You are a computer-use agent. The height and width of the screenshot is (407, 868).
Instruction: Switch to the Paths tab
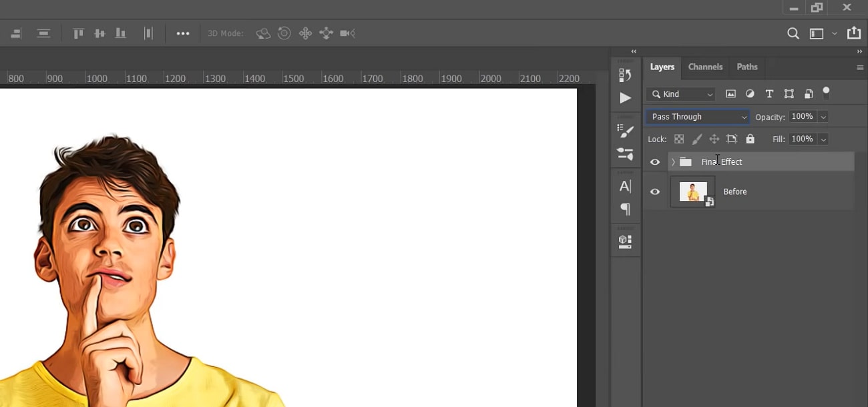[746, 67]
